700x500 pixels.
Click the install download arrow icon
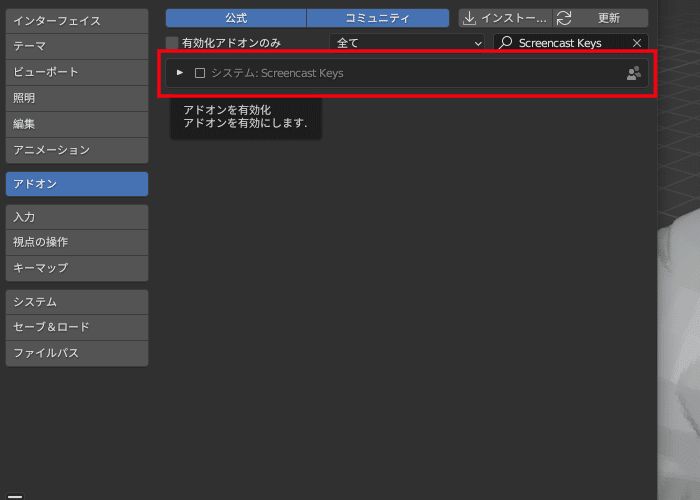click(x=469, y=18)
